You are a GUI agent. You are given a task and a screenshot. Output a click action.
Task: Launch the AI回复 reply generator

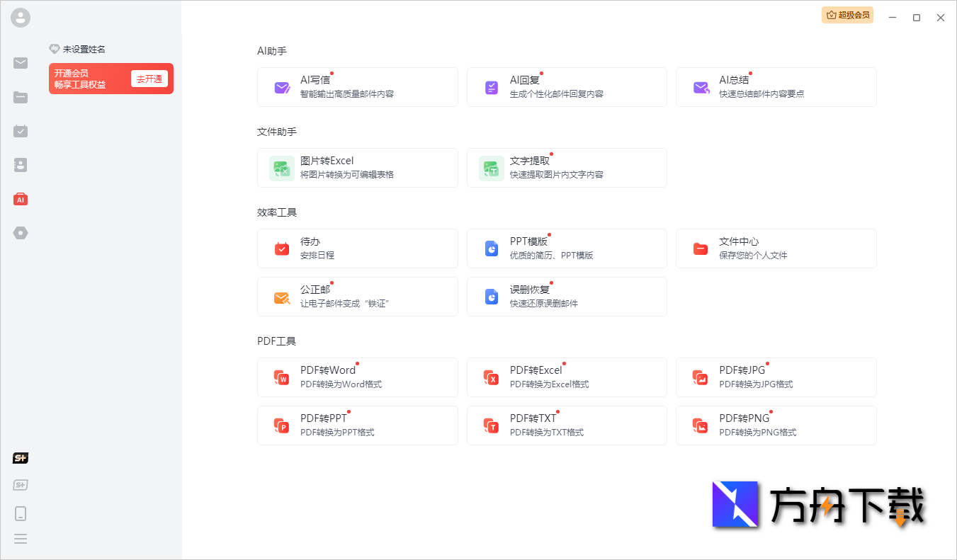pyautogui.click(x=566, y=86)
